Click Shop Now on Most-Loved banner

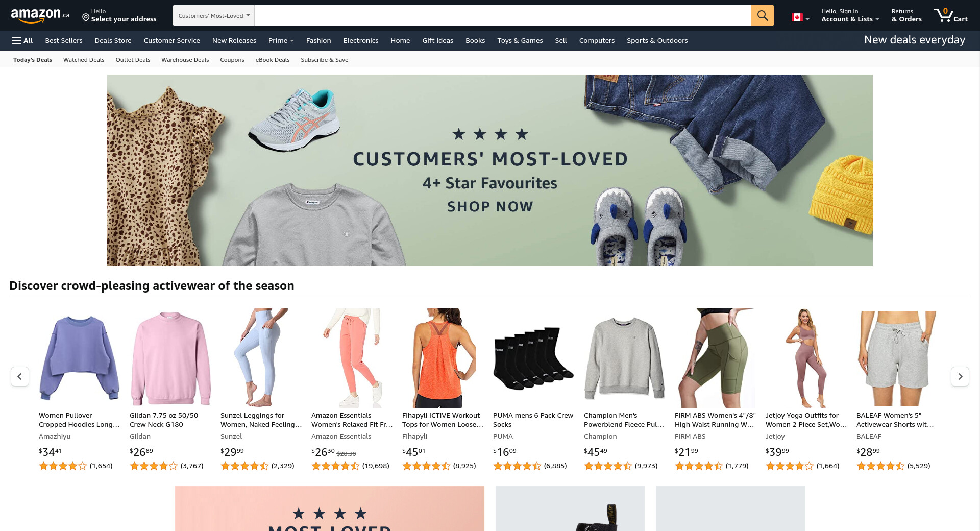point(490,207)
